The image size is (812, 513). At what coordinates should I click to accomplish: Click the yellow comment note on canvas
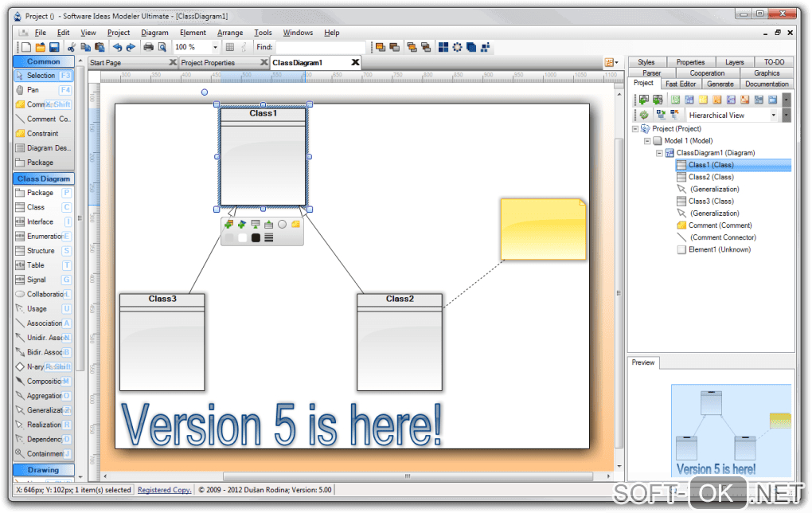[x=543, y=229]
